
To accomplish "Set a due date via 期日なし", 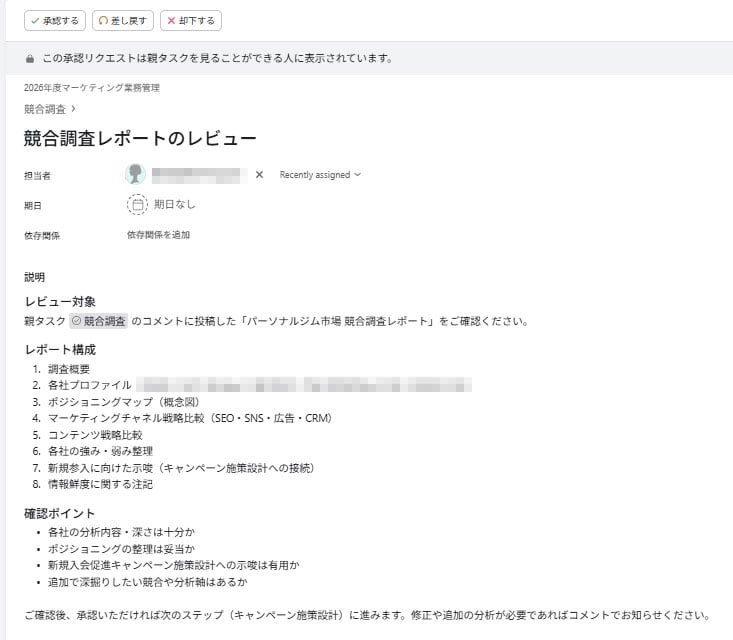I will 174,205.
